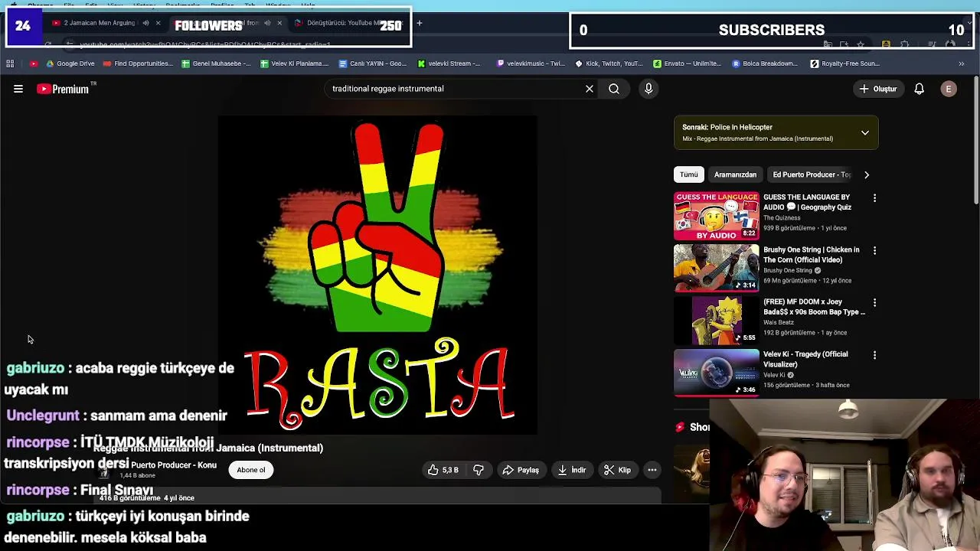980x551 pixels.
Task: Create a clip using the Klip scissors
Action: [617, 470]
